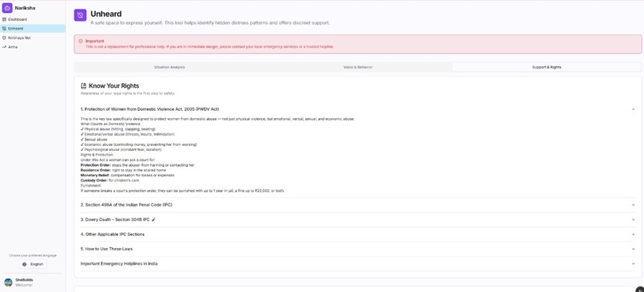
Task: Click the dark round button at bottom-right corner
Action: coord(640,289)
